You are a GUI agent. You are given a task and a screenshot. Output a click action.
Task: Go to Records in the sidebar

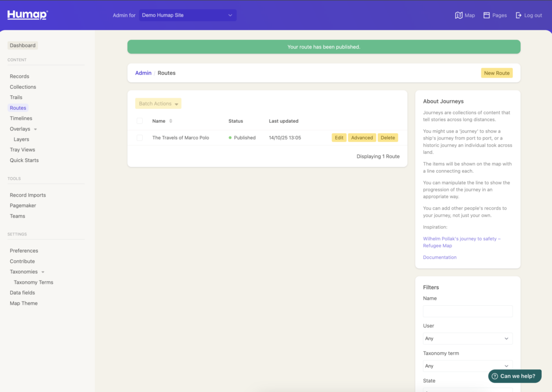pos(19,76)
